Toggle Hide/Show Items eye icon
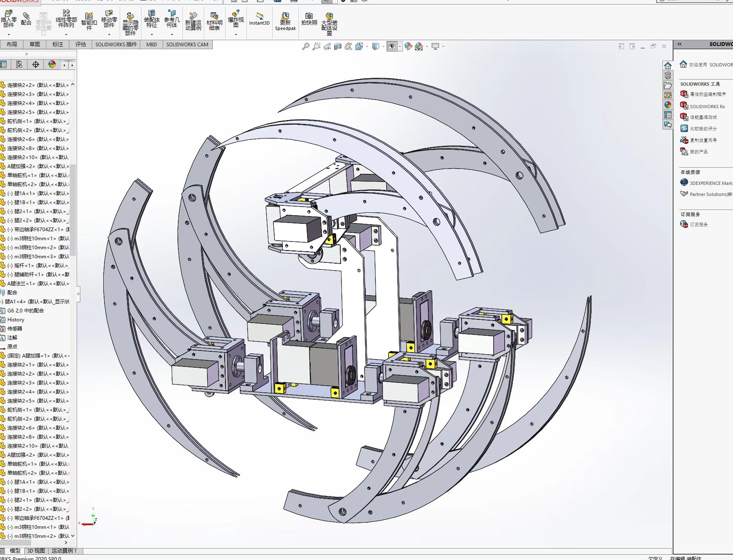 click(x=392, y=47)
